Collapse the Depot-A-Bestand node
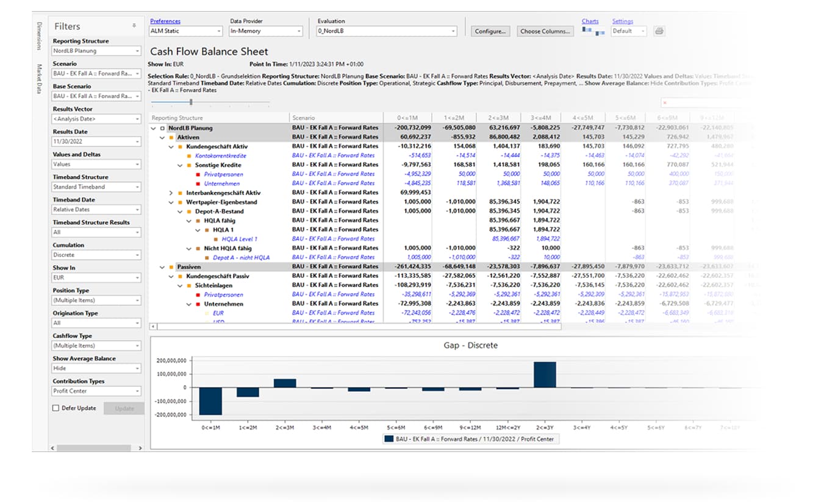The height and width of the screenshot is (504, 835). tap(180, 211)
